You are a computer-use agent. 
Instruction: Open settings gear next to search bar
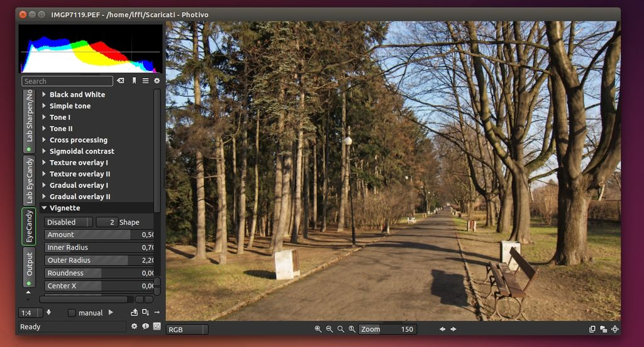pyautogui.click(x=157, y=81)
